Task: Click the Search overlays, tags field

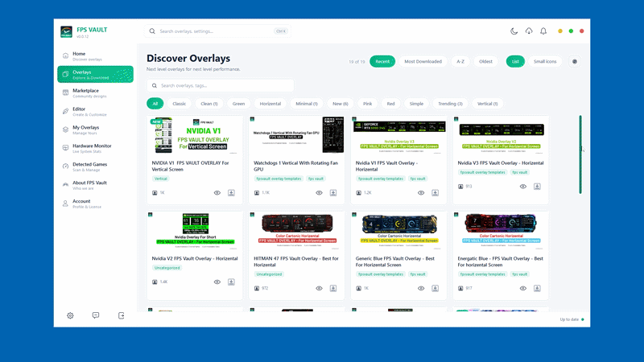Action: 220,86
